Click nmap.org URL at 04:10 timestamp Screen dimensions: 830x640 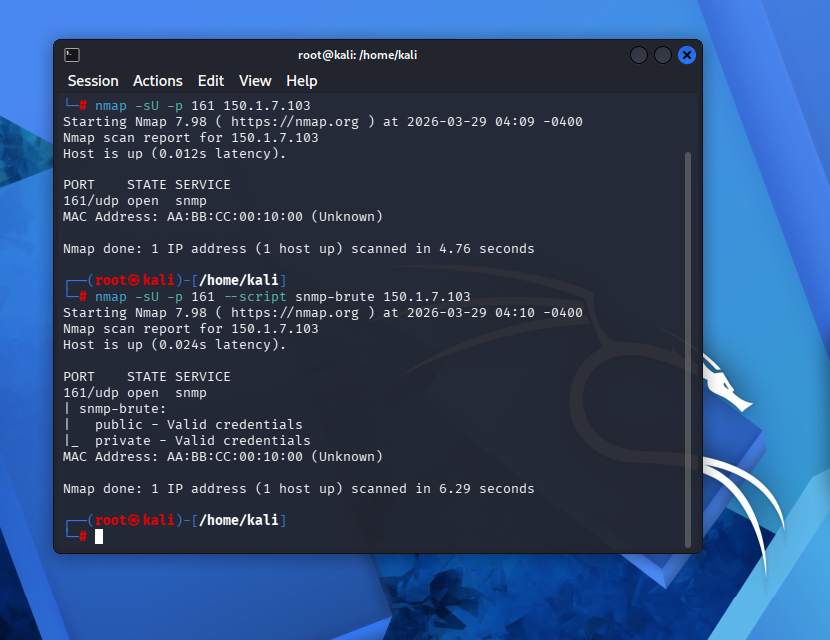[294, 313]
